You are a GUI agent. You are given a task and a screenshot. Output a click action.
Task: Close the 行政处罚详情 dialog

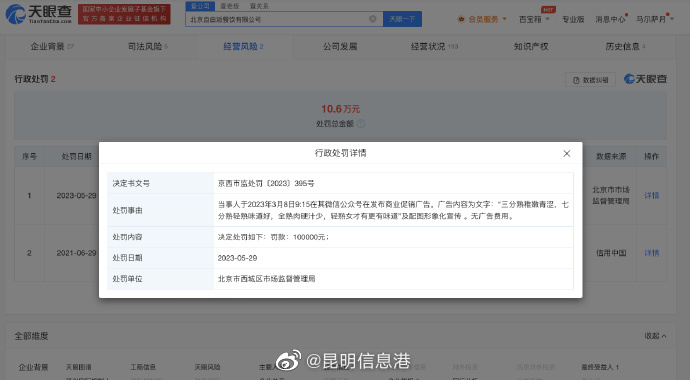(x=567, y=153)
